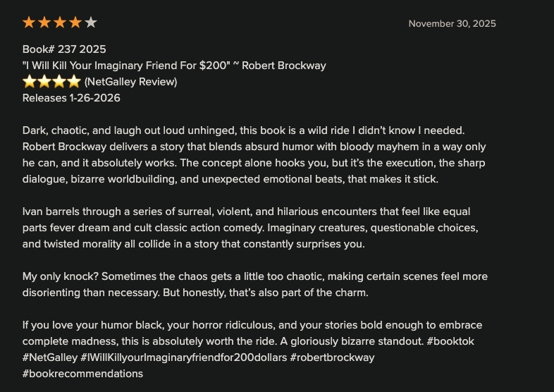Click the first gold emoji star before NetGalley Review

pos(30,82)
